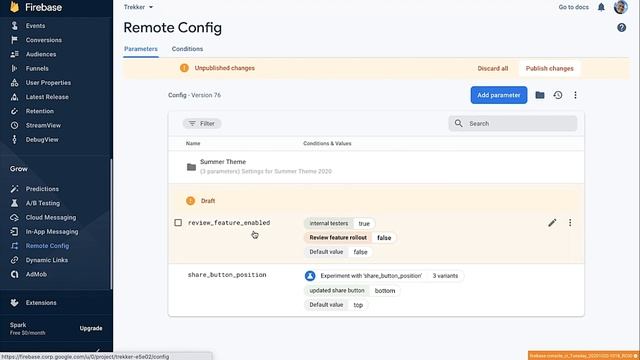This screenshot has height=360, width=640.
Task: Open notifications bell icon
Action: click(601, 7)
